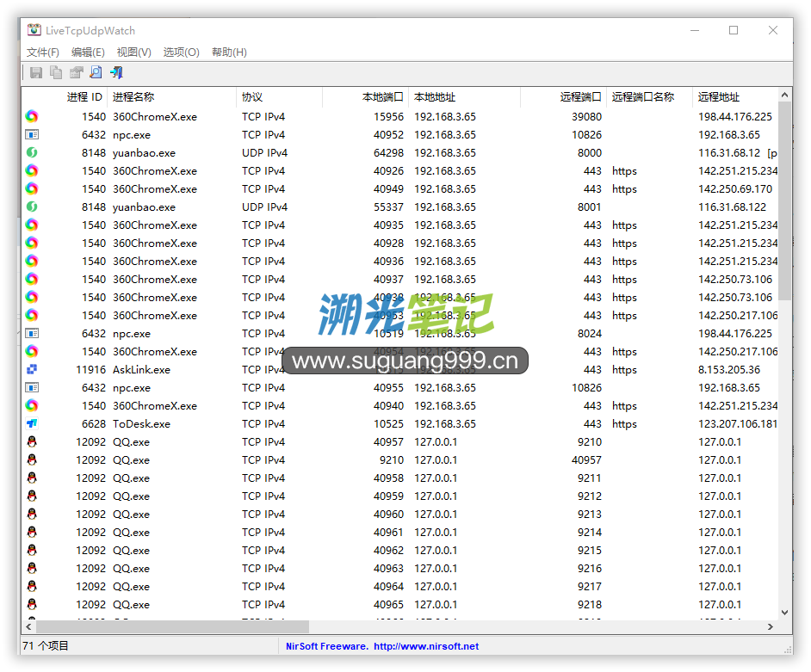Image resolution: width=811 pixels, height=672 pixels.
Task: Click the Copy selected items icon
Action: coord(56,73)
